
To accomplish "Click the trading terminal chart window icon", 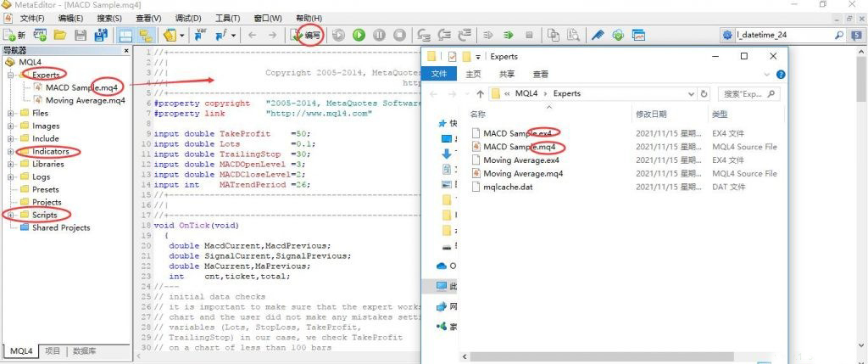I will click(638, 35).
